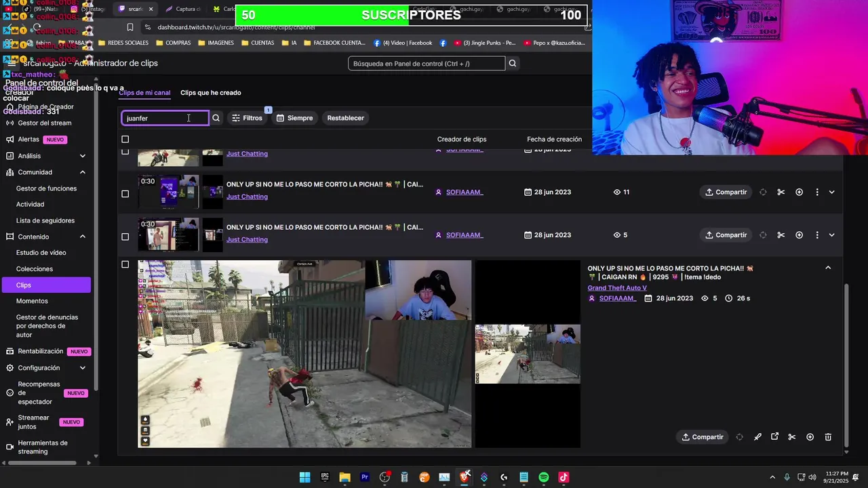
Task: Click the scissors icon on the 5-views collapsed row
Action: [x=781, y=235]
